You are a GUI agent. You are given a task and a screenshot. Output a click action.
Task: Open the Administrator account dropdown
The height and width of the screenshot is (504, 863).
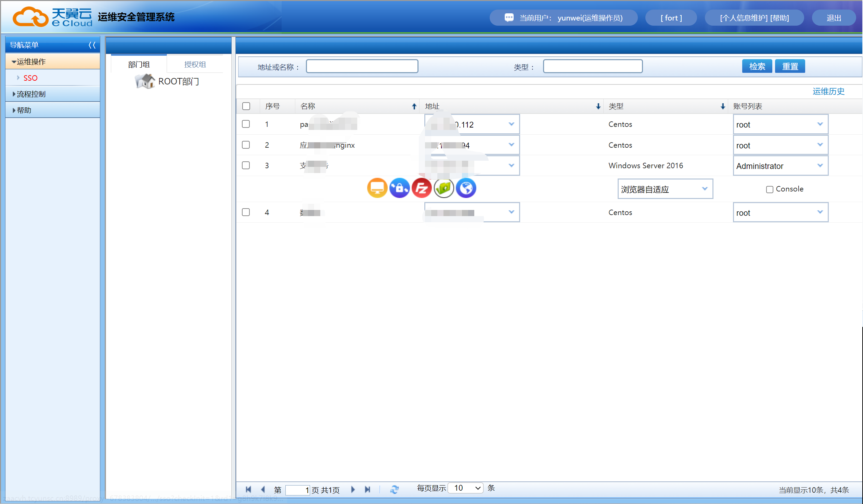[780, 166]
